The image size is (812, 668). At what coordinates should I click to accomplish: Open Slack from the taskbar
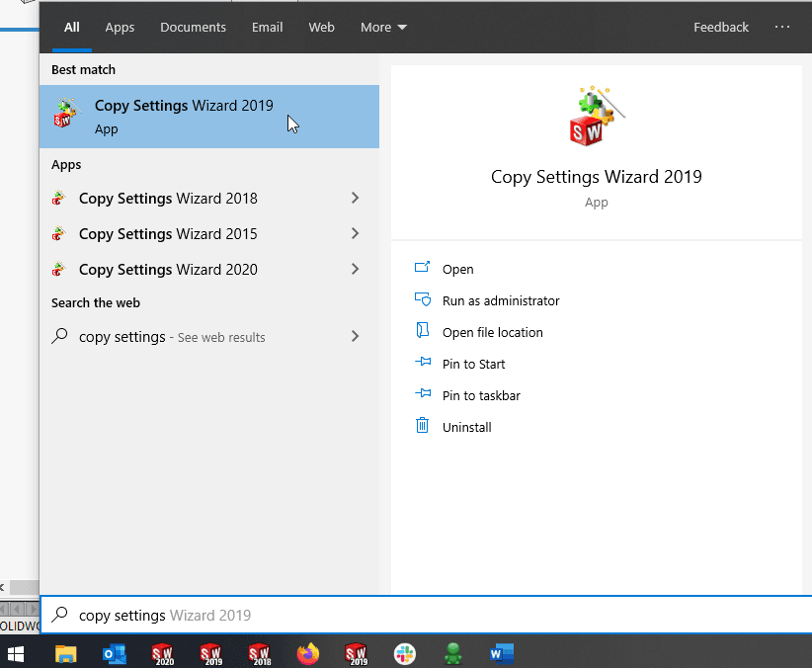[x=405, y=653]
